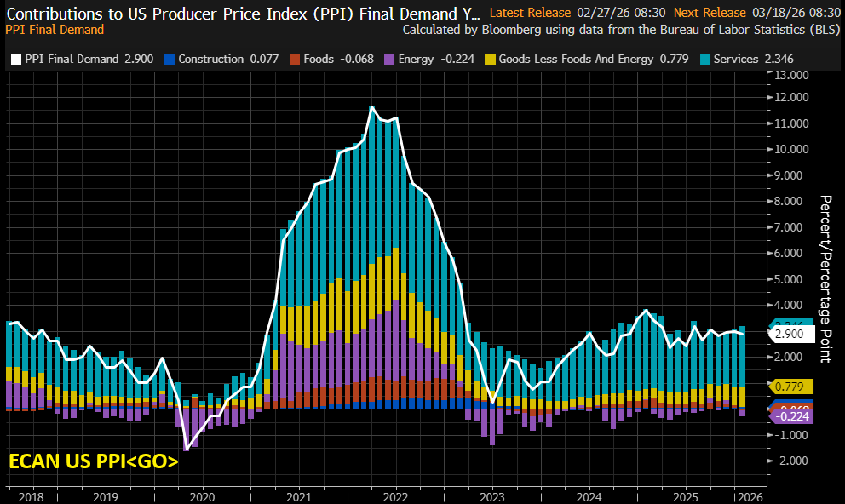Screen dimensions: 845x504
Task: Click the purple -0.224 value tag
Action: 791,416
